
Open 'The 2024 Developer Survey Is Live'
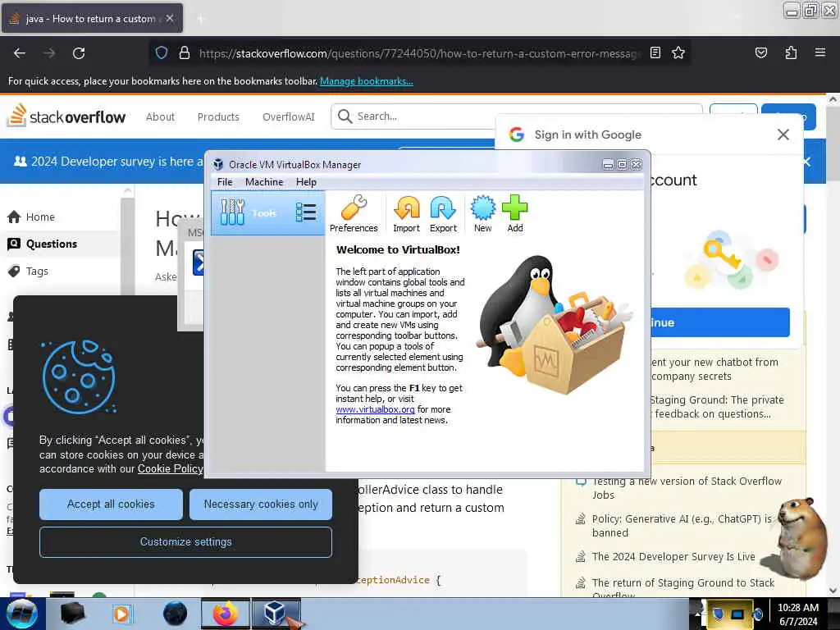(673, 557)
